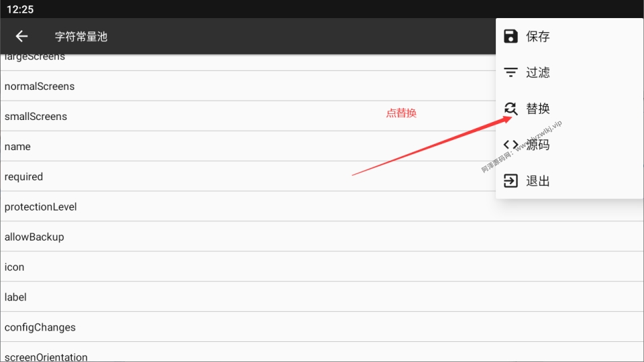Viewport: 644px width, 362px height.
Task: Open the normalScreens string entry
Action: [x=248, y=86]
